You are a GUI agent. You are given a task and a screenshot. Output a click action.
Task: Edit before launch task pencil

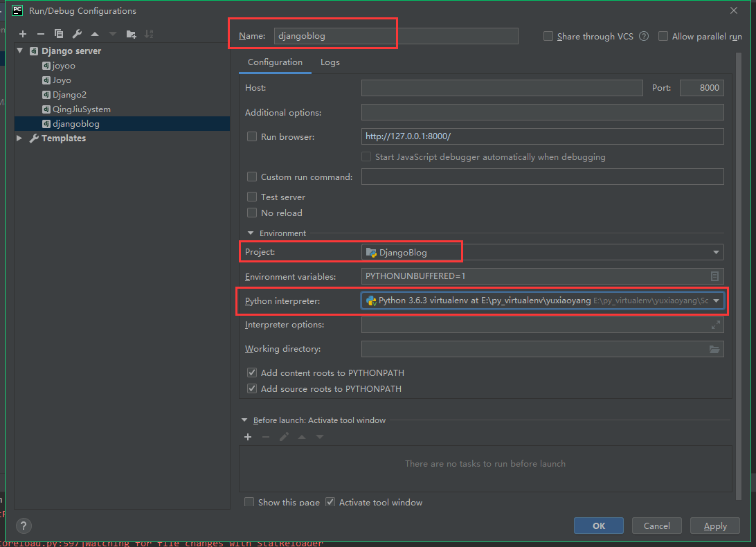(x=284, y=436)
